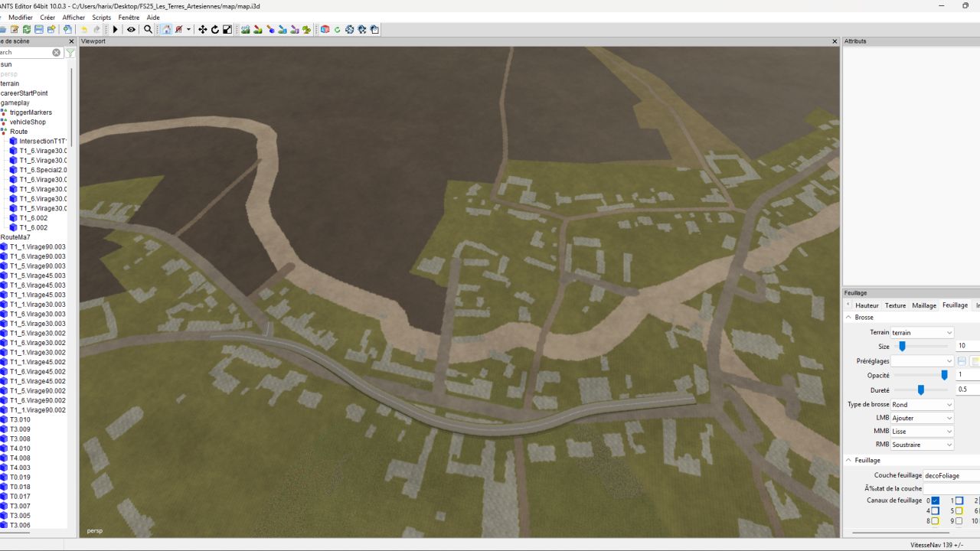Image resolution: width=980 pixels, height=551 pixels.
Task: Close the Viewport panel
Action: [835, 41]
